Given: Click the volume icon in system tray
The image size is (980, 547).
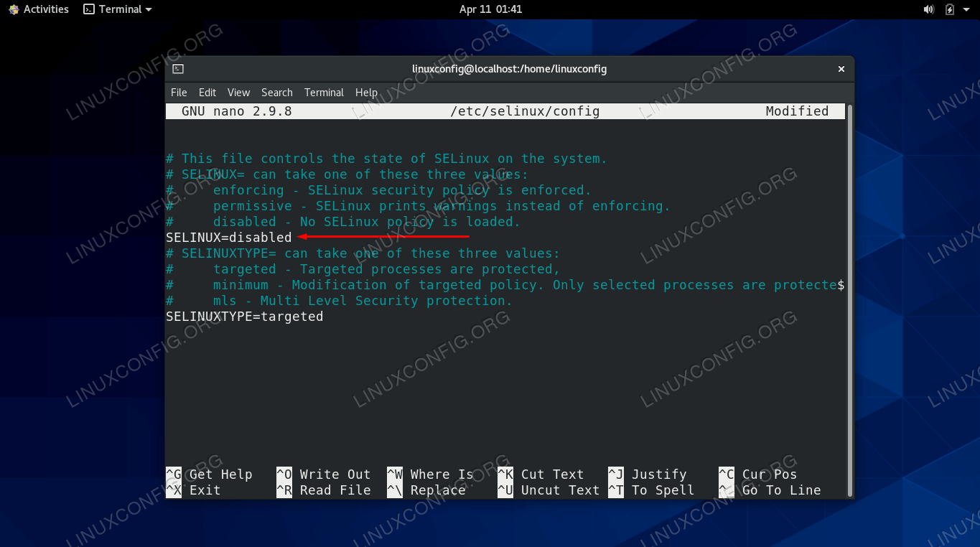Looking at the screenshot, I should tap(928, 9).
